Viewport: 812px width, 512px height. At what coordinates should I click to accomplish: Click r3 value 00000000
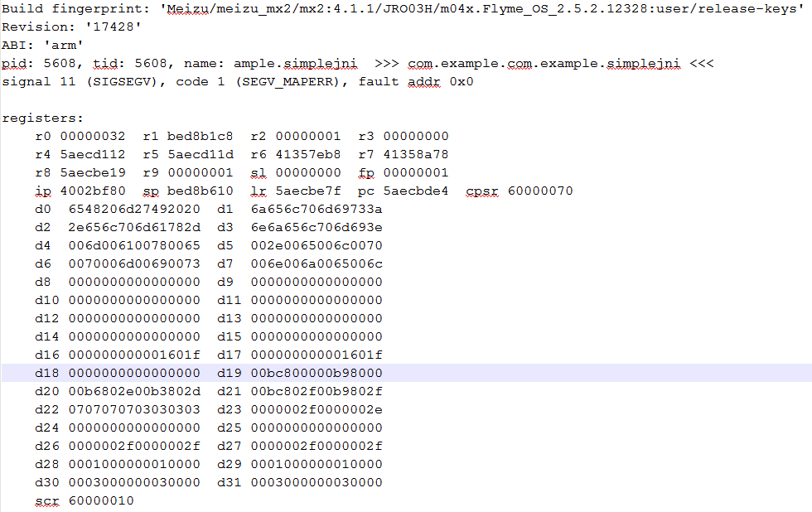tap(416, 136)
